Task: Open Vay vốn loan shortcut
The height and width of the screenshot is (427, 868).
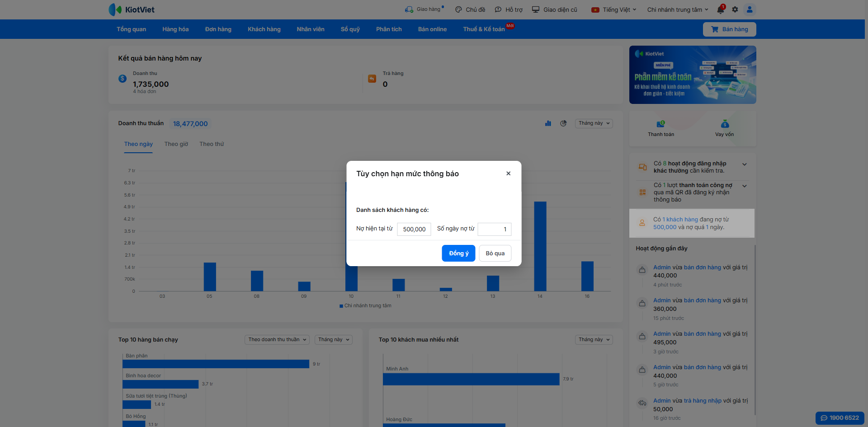Action: [725, 128]
